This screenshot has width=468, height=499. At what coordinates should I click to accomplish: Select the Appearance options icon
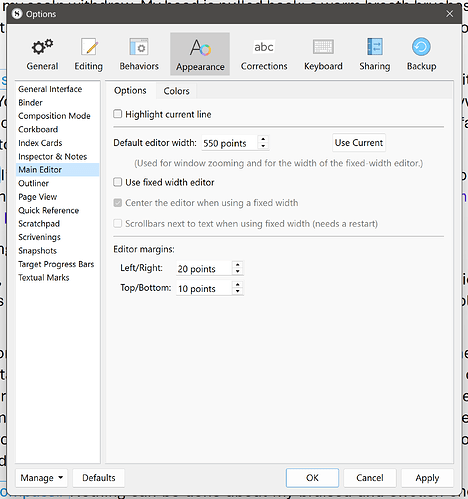pos(200,47)
